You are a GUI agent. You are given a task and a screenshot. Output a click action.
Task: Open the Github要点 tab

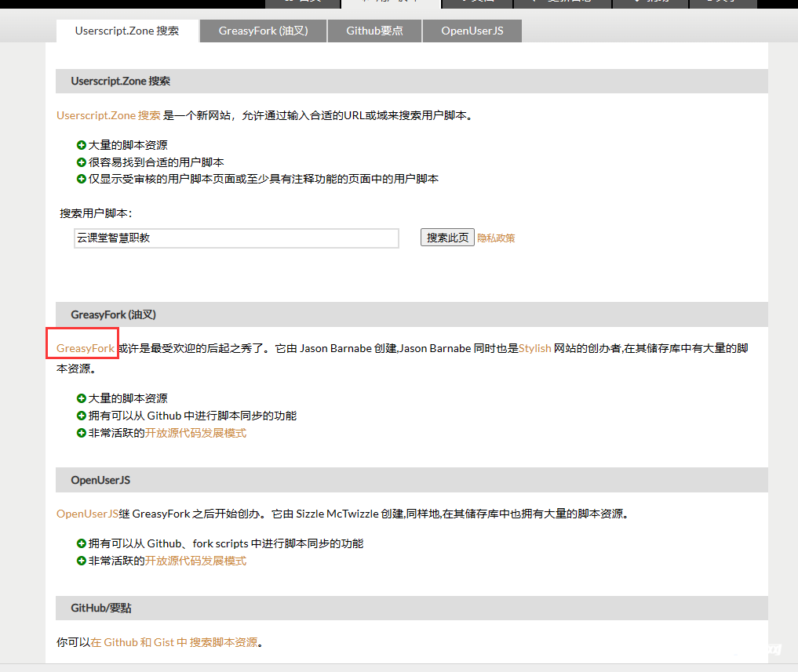pos(374,31)
